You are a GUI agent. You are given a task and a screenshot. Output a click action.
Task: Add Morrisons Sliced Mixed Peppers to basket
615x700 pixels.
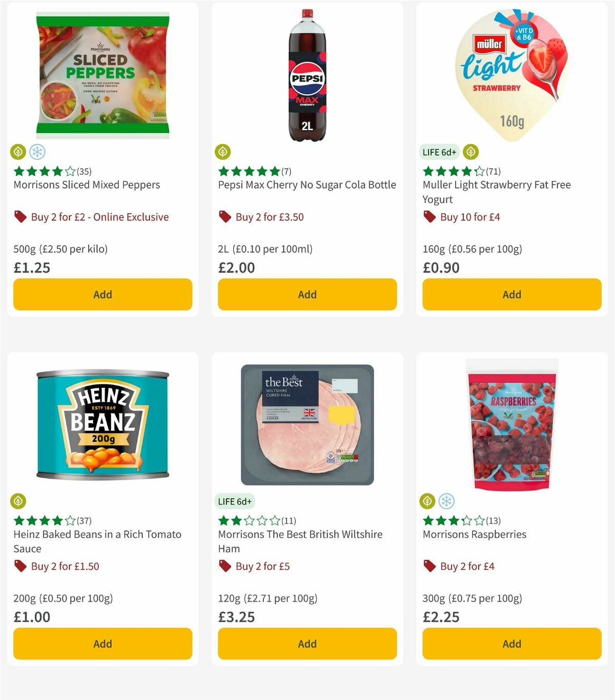102,294
